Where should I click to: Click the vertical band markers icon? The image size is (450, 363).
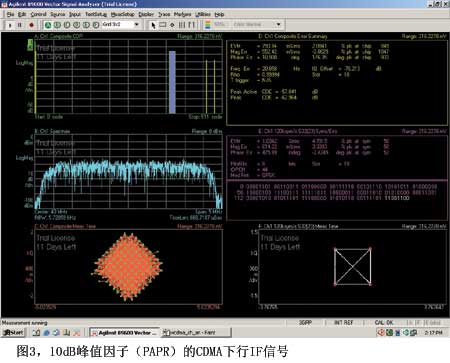pos(182,25)
